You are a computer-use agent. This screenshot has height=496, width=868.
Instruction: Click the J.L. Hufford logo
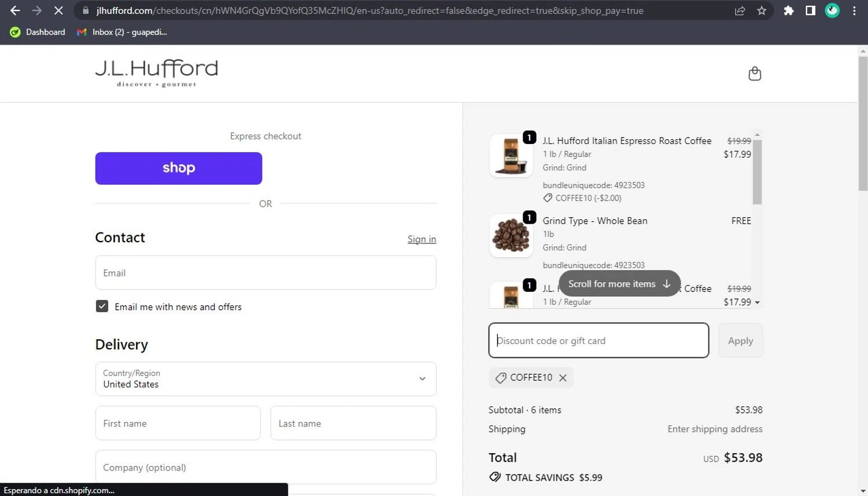[156, 73]
